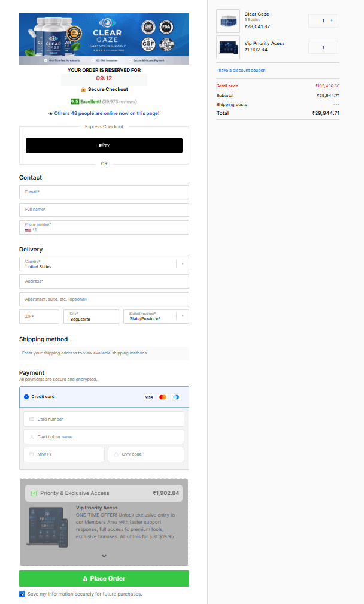Screen dimensions: 364x604
Task: Open the State/Province dropdown
Action: pos(156,317)
